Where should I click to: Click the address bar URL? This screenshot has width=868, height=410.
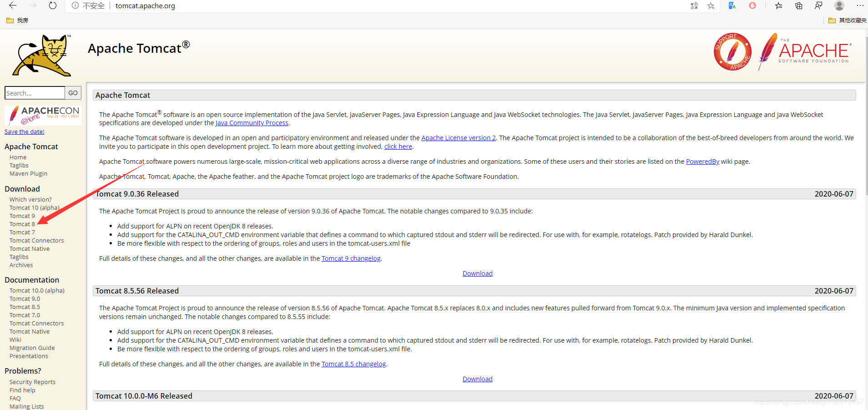[145, 6]
